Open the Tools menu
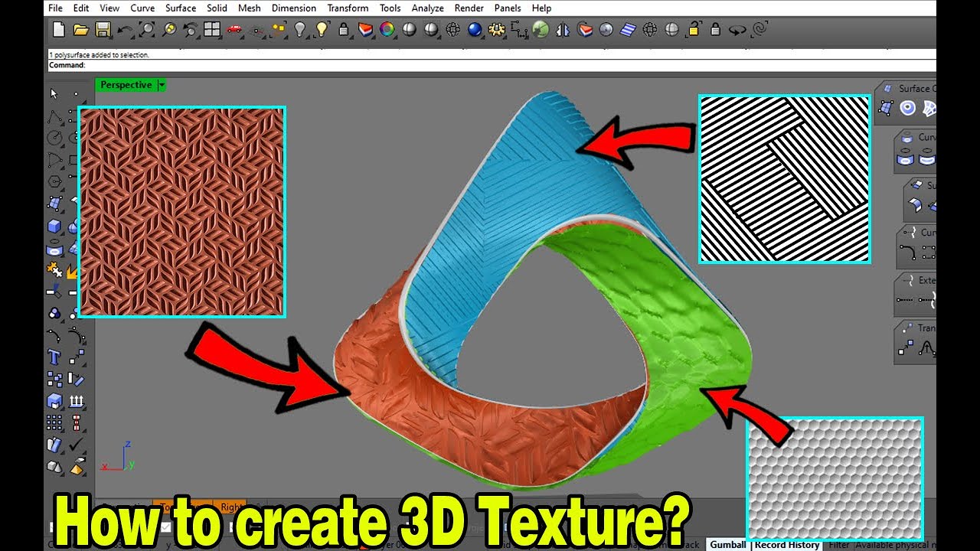Screen dimensions: 980x551 click(x=390, y=8)
